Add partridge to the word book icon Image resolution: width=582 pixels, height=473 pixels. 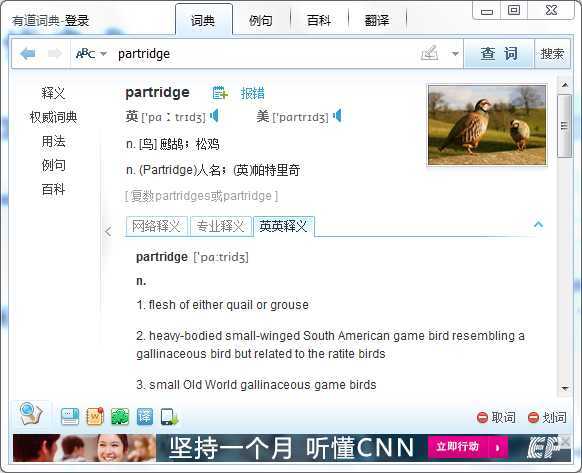click(220, 93)
